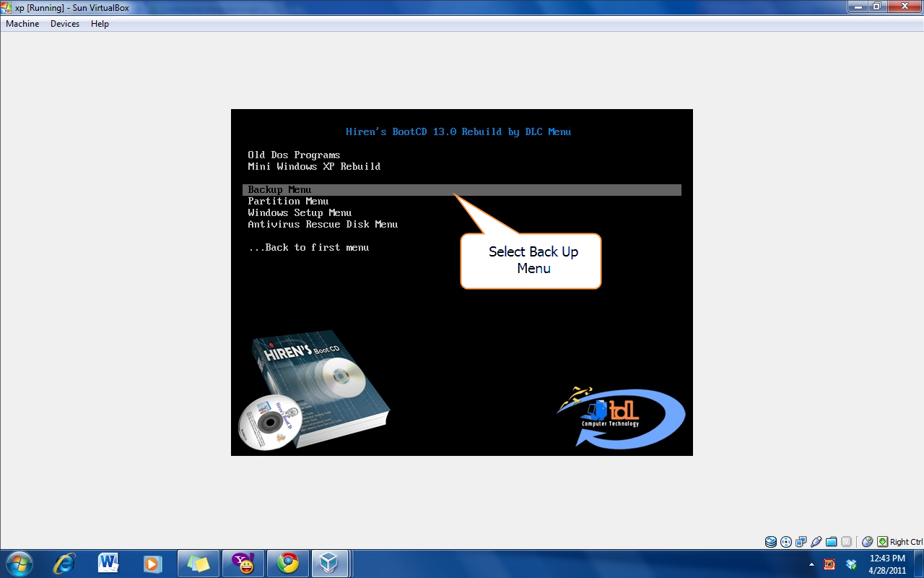Select the Backup Menu entry
Viewport: 924px width, 578px height.
(x=462, y=190)
